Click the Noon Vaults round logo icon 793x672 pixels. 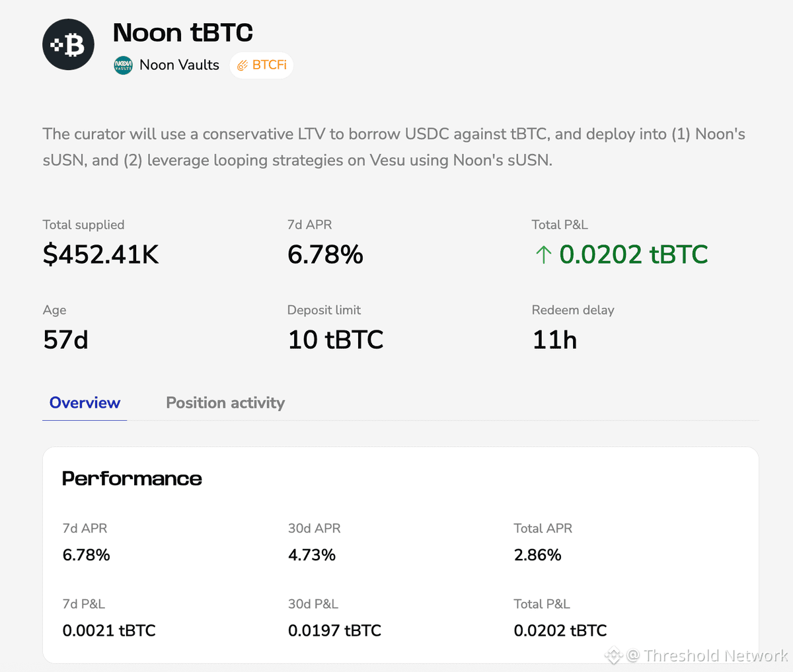(x=123, y=65)
